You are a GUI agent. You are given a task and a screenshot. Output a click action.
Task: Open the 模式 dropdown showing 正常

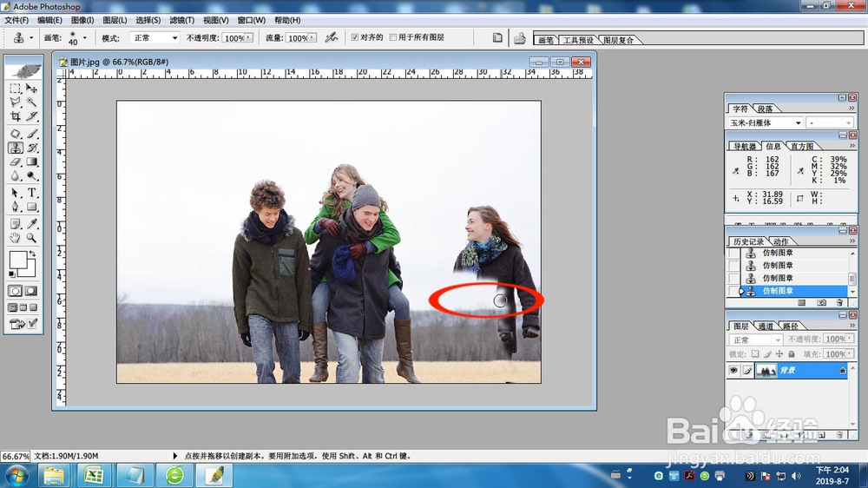click(155, 37)
